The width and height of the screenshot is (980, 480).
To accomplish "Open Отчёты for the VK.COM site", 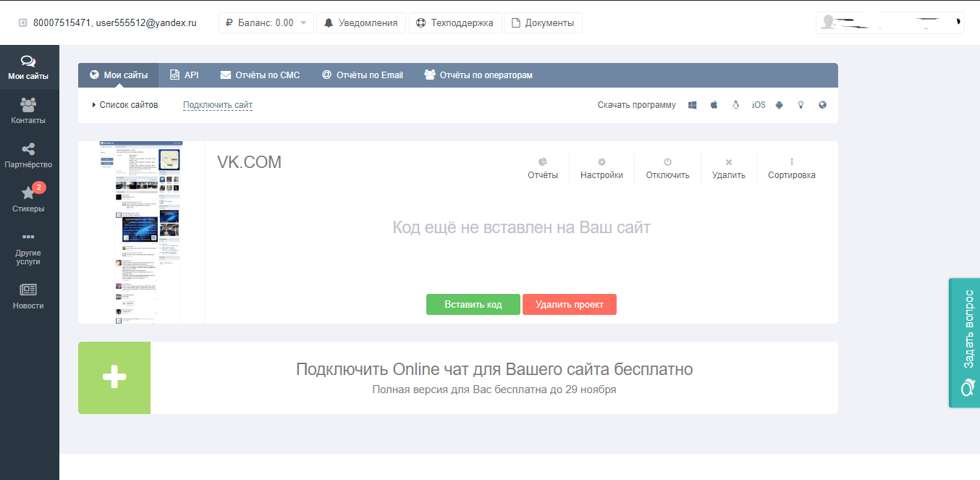I will pos(542,169).
